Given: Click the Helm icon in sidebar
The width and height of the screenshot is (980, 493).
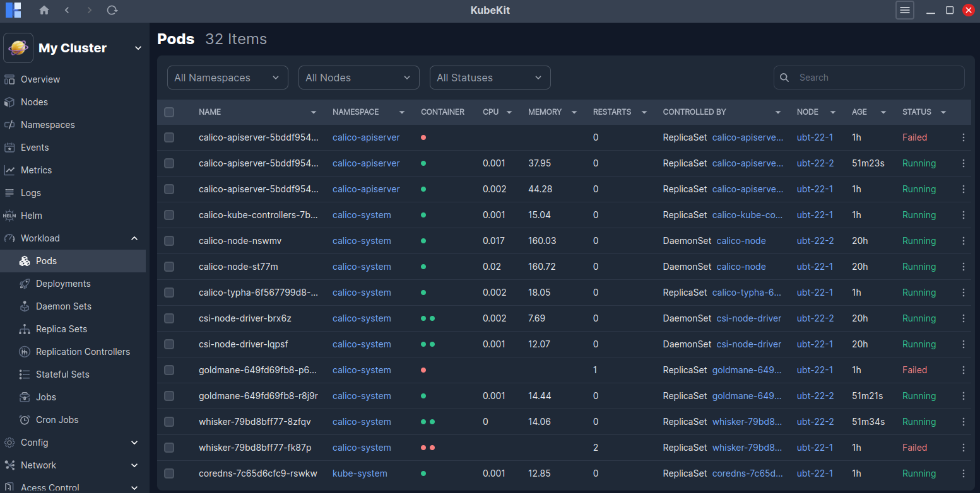Looking at the screenshot, I should 9,216.
